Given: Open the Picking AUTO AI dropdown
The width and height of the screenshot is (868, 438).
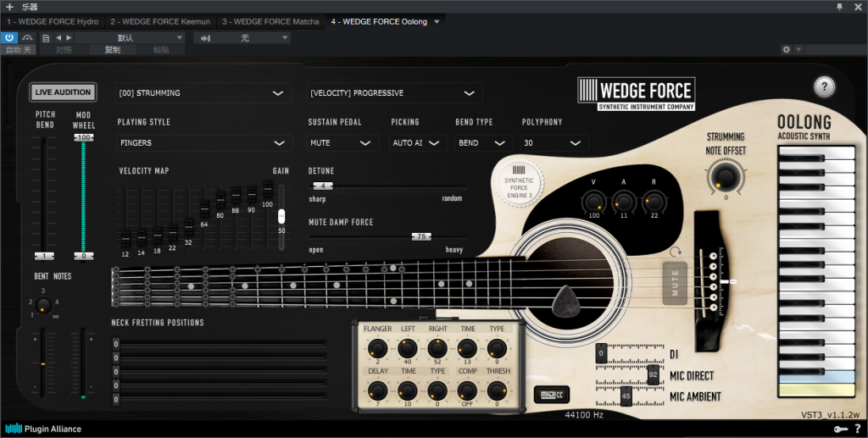Looking at the screenshot, I should click(x=417, y=142).
